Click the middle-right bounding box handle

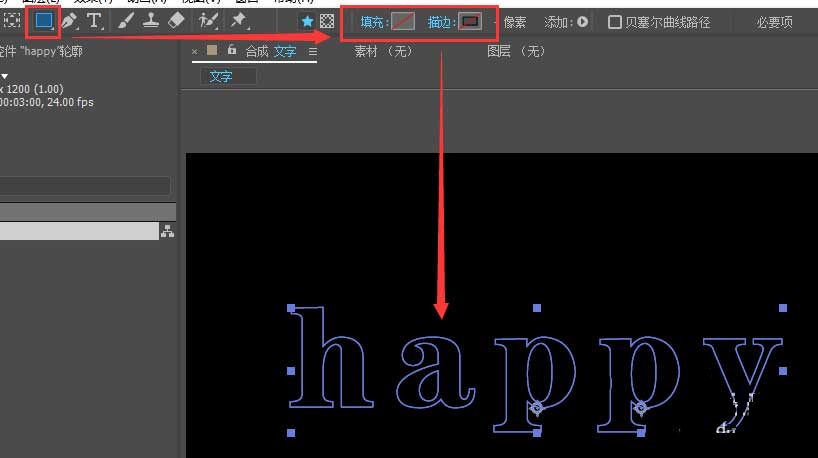(x=783, y=371)
